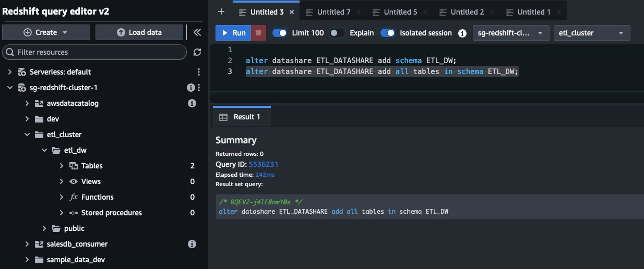Click the Result 1 table icon
Viewport: 644px width, 269px height.
pos(223,117)
